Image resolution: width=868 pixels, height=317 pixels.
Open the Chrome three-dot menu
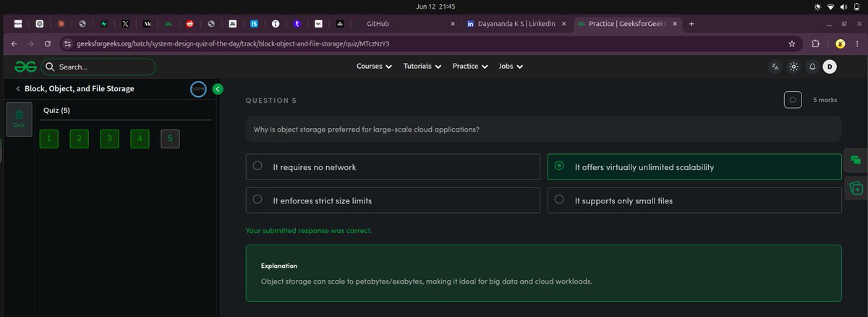point(856,43)
